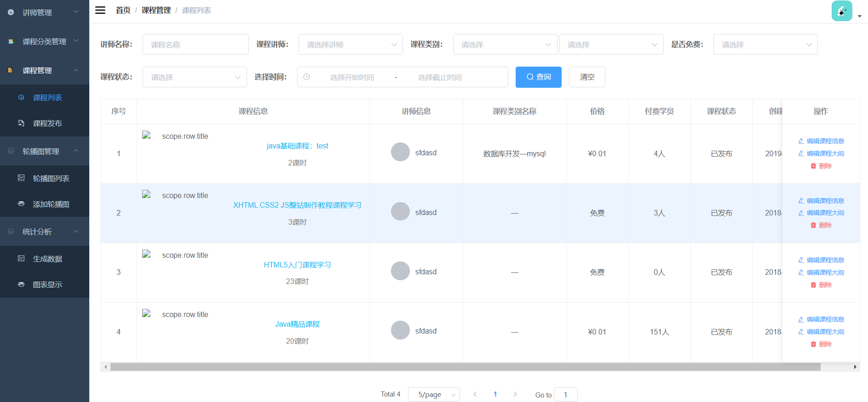Screen dimensions: 868x402
Task: Click 编辑课程大纲 for the XHTML CSS2 row
Action: pyautogui.click(x=821, y=213)
